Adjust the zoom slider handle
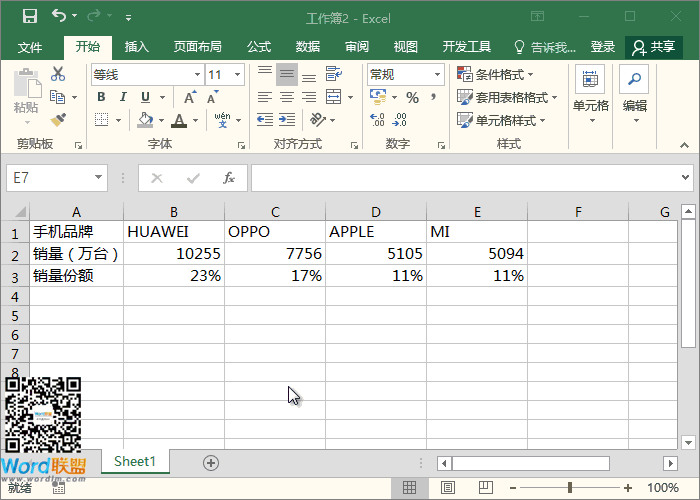The width and height of the screenshot is (700, 500). pos(570,488)
